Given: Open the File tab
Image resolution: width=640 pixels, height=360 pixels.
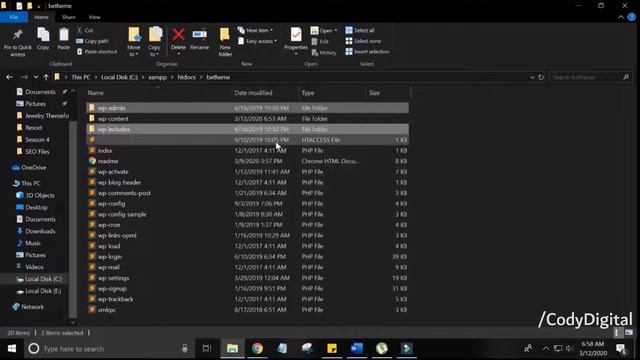Looking at the screenshot, I should pyautogui.click(x=14, y=17).
